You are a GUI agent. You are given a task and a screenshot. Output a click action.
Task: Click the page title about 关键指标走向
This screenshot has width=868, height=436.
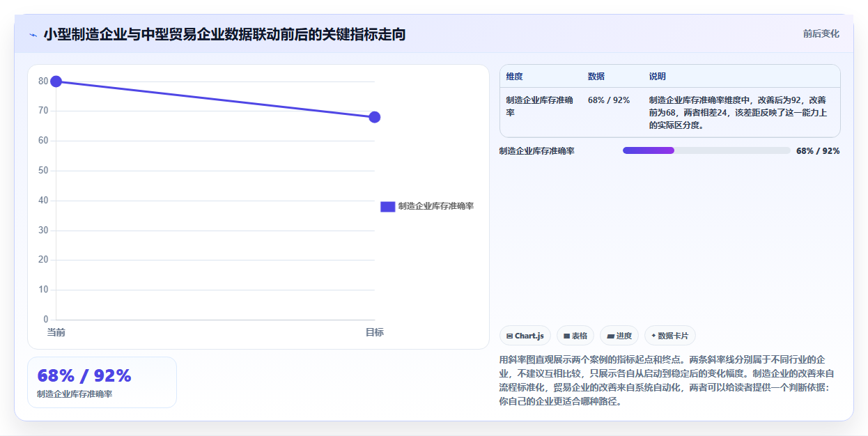tap(224, 34)
